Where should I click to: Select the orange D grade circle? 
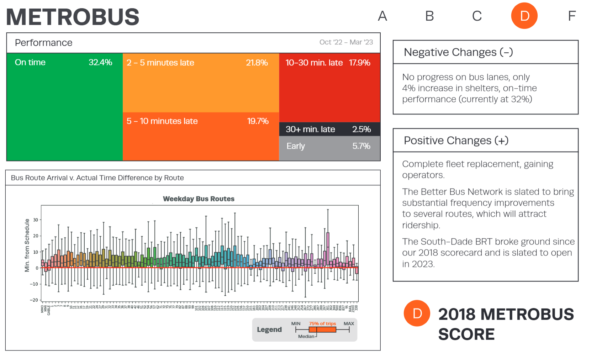click(524, 16)
